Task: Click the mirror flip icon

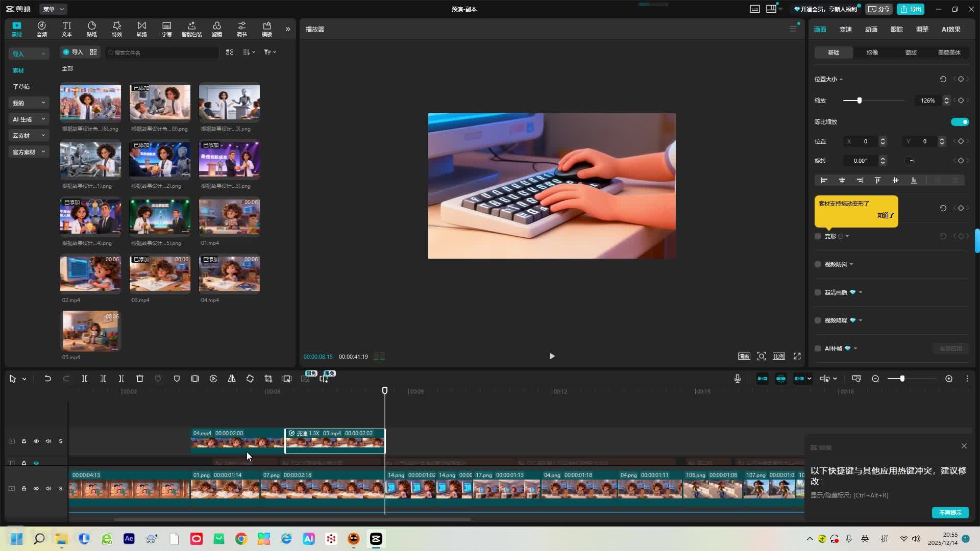Action: (232, 379)
